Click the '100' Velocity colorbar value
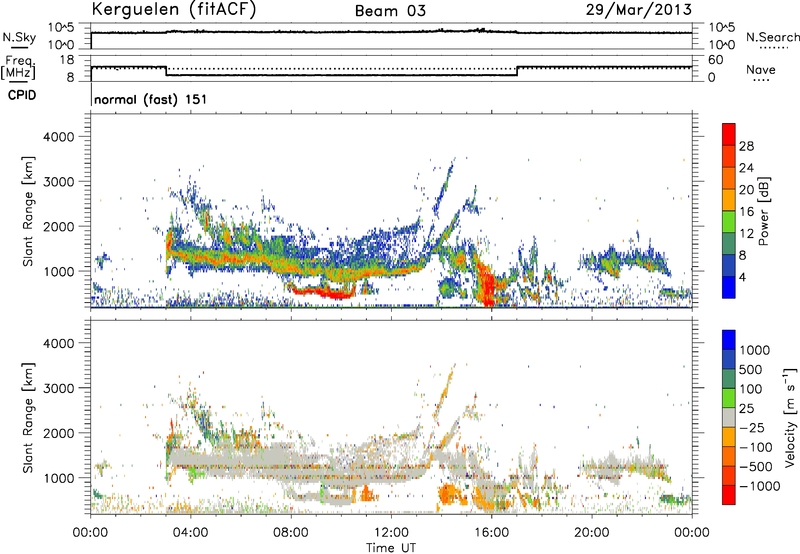Viewport: 800px width, 554px height. click(753, 389)
